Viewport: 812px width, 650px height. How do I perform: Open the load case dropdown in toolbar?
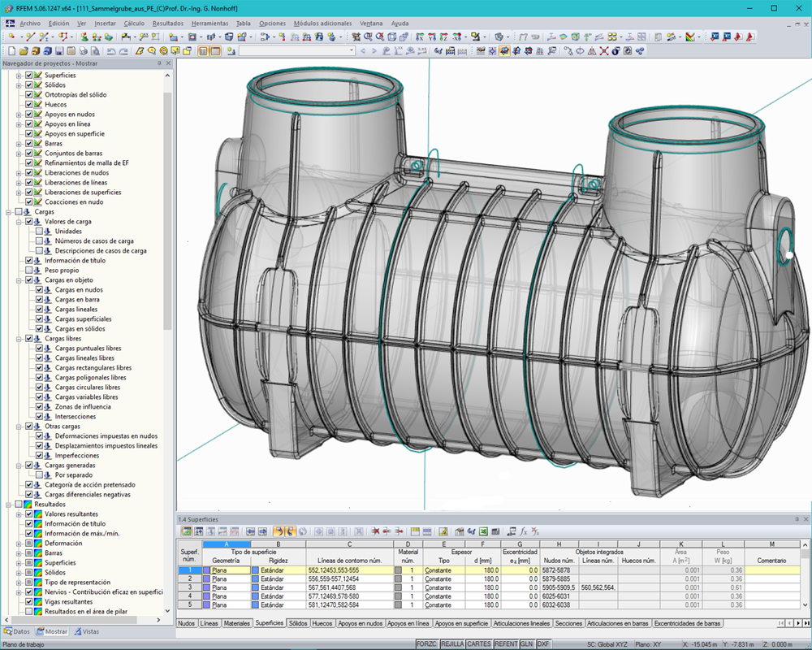tap(351, 50)
